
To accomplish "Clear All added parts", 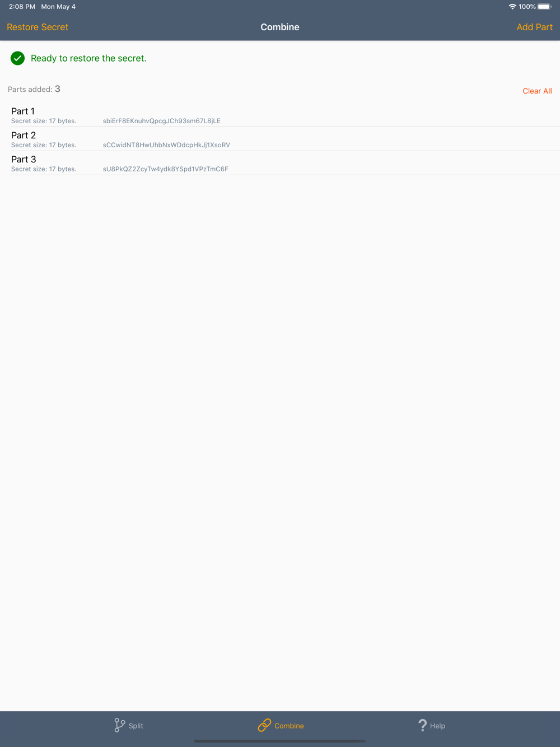I will [537, 91].
